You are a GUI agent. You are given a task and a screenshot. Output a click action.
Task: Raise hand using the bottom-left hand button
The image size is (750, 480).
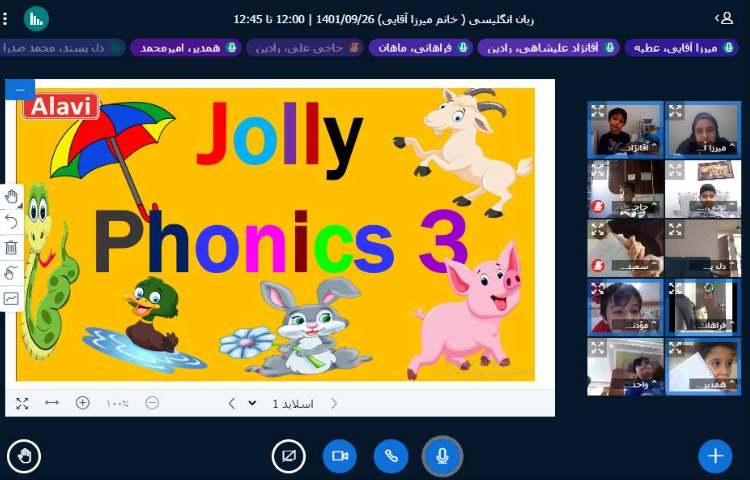[24, 456]
